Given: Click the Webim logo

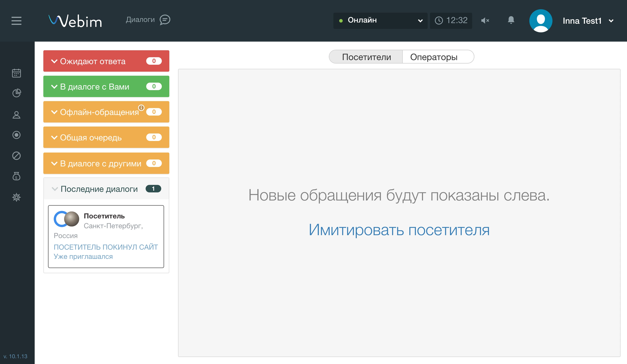Looking at the screenshot, I should click(x=75, y=21).
